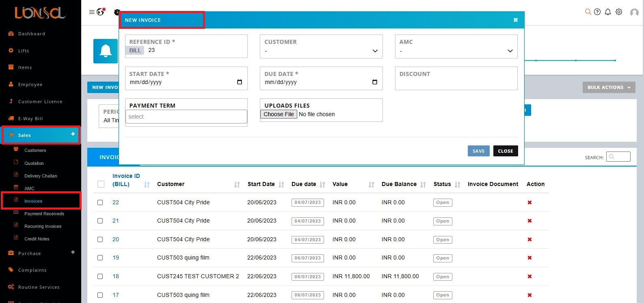Viewport: 644px width, 303px height.
Task: Open Customers under Sales
Action: [x=35, y=150]
